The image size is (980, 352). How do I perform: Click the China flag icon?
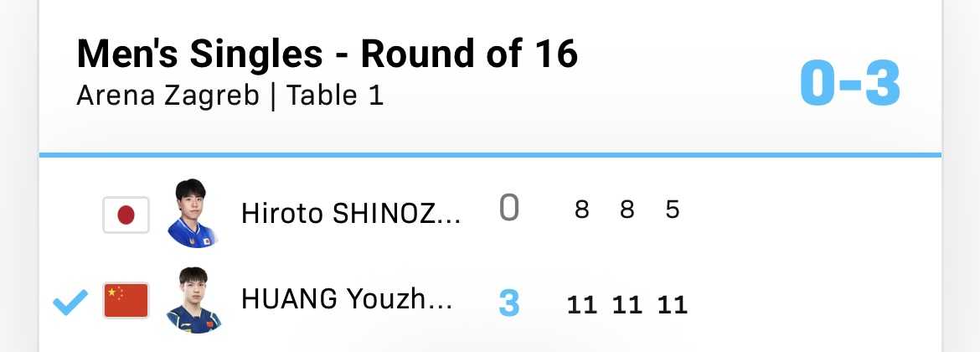coord(126,301)
